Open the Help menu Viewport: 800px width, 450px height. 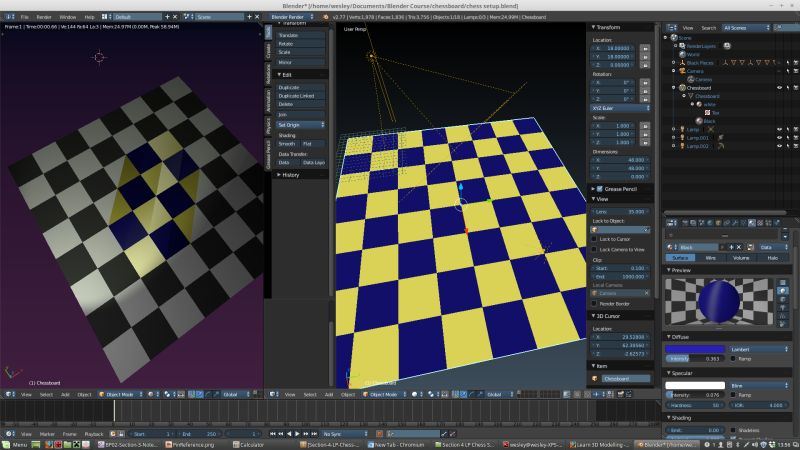[89, 17]
